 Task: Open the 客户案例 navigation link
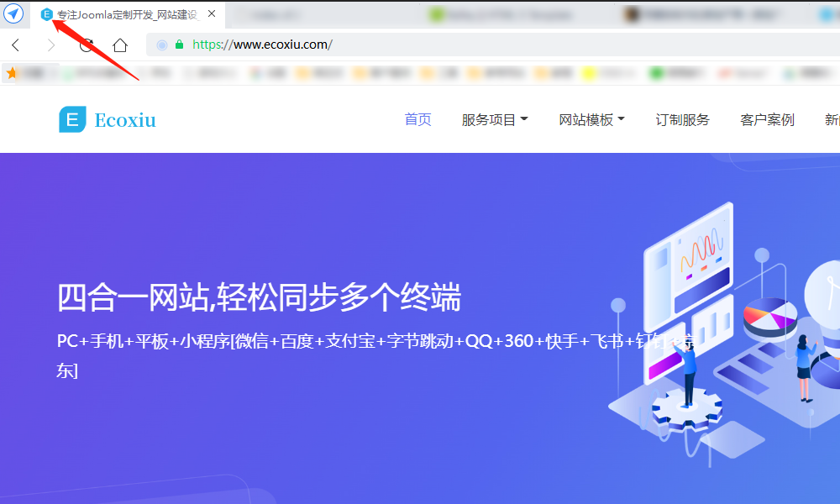(x=767, y=120)
